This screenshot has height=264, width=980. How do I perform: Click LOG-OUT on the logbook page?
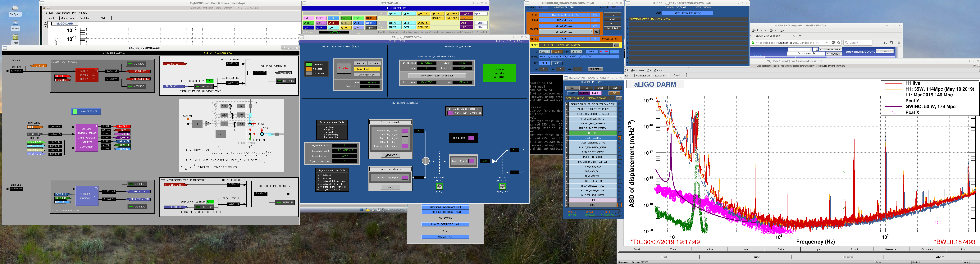click(885, 51)
